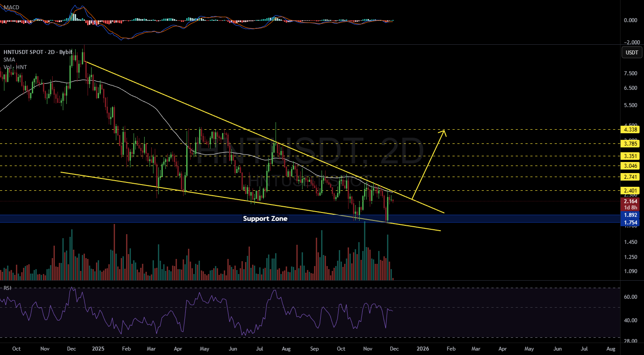
Task: Click the 2025 label on time axis
Action: 96,348
